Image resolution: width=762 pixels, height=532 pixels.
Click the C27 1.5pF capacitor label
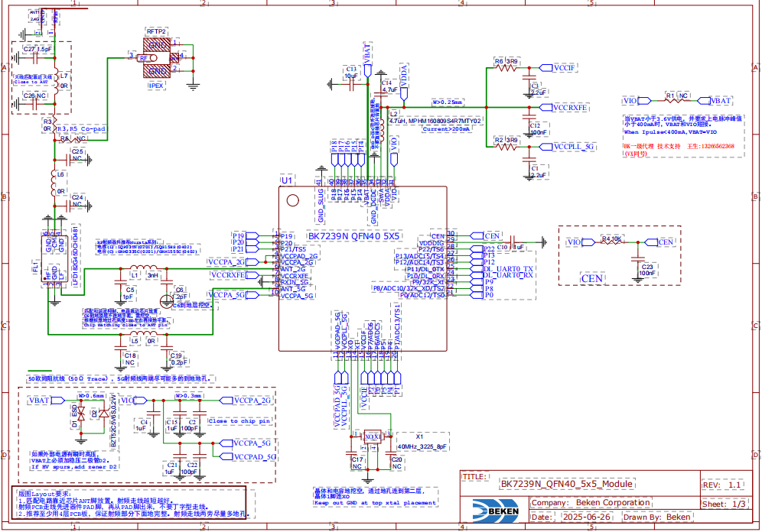pyautogui.click(x=38, y=50)
